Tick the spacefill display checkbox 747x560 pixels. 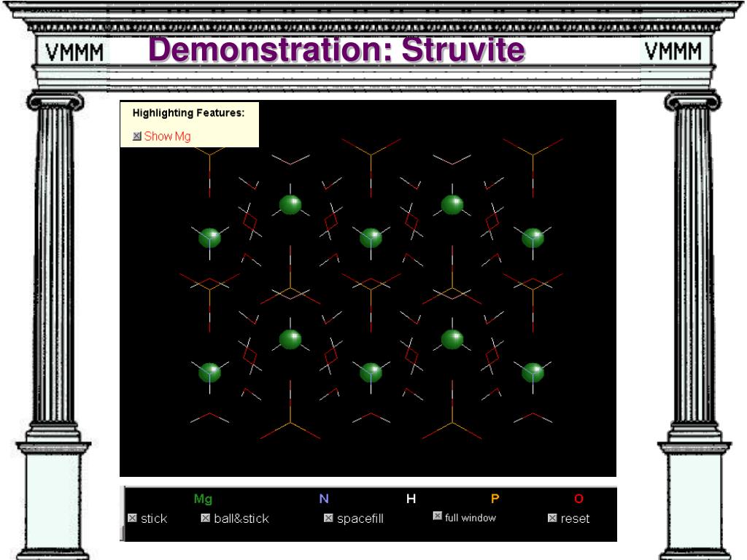point(328,518)
